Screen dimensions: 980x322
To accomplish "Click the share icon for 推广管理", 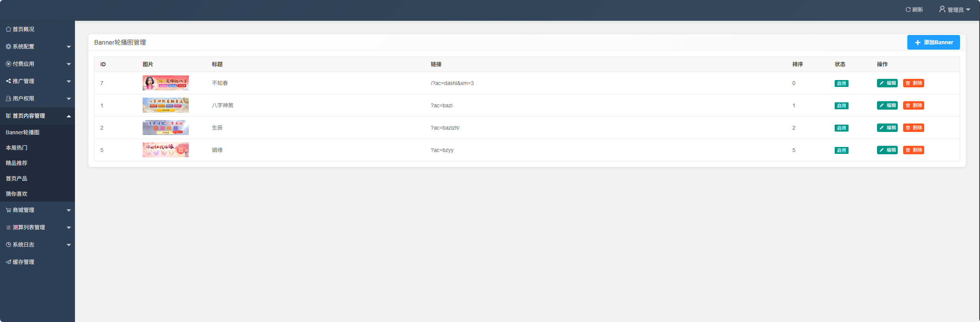I will click(x=8, y=81).
